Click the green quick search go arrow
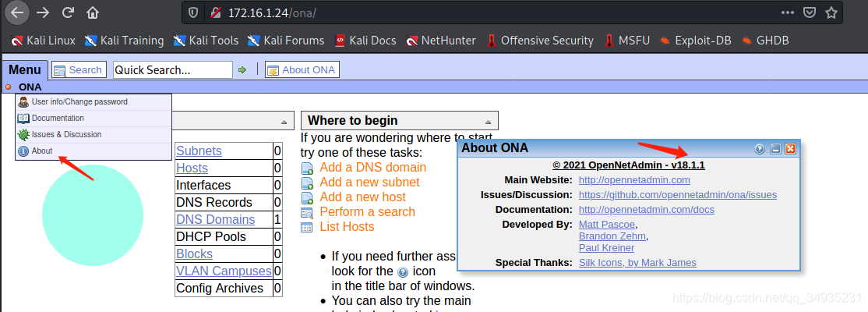The width and height of the screenshot is (868, 312). coord(242,70)
